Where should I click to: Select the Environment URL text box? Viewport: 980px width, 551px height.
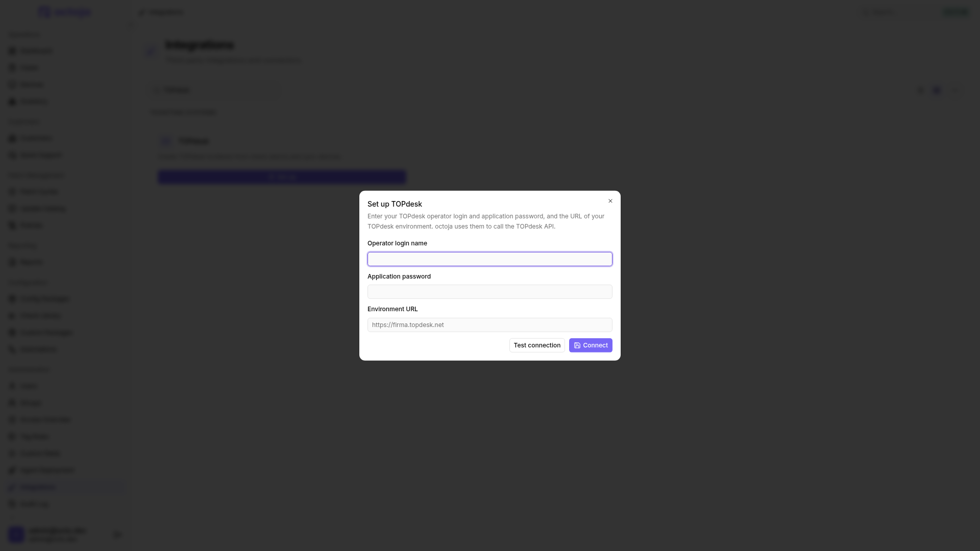pyautogui.click(x=490, y=325)
